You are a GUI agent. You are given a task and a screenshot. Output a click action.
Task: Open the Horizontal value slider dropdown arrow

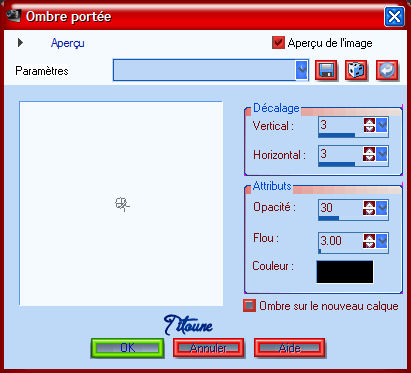tap(382, 154)
